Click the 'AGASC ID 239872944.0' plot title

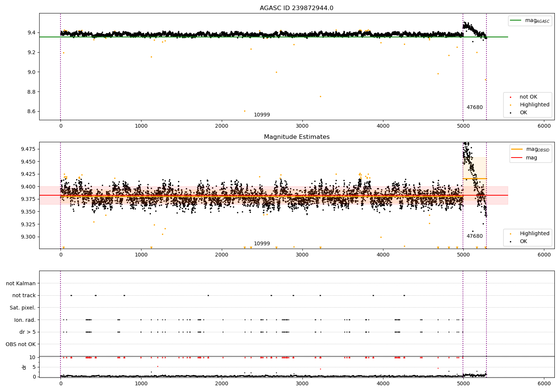point(296,8)
